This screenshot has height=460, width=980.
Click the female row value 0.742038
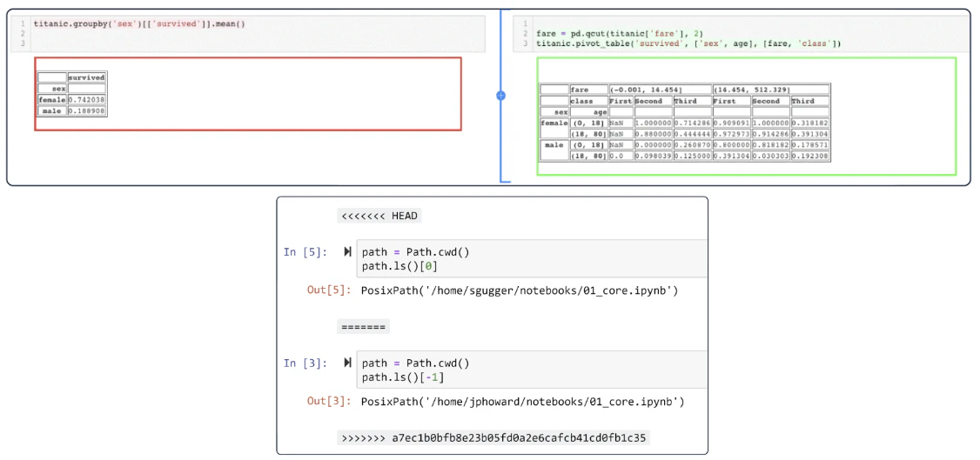click(x=86, y=100)
